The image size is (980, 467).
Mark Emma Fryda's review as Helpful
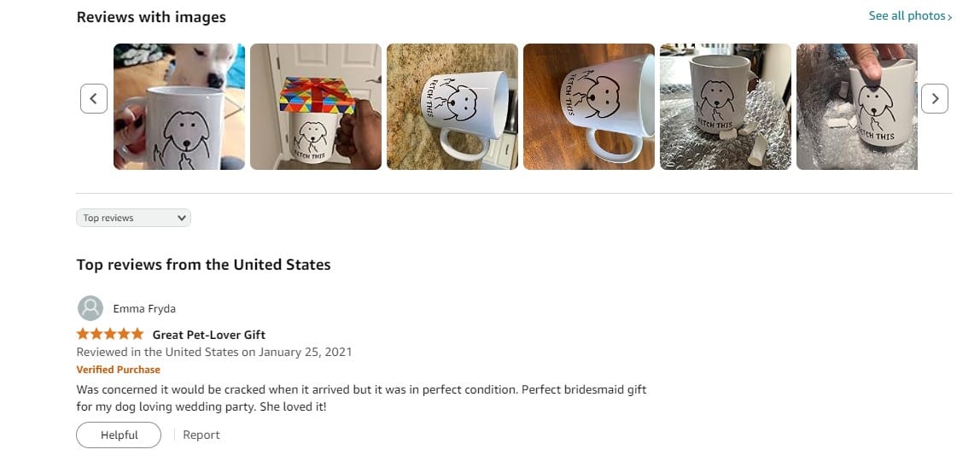click(x=119, y=435)
